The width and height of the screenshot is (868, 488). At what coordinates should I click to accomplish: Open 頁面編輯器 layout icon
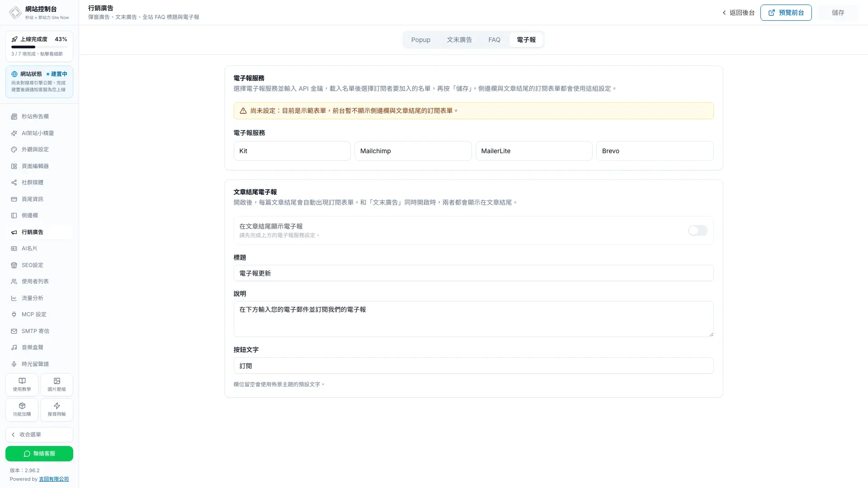(14, 166)
